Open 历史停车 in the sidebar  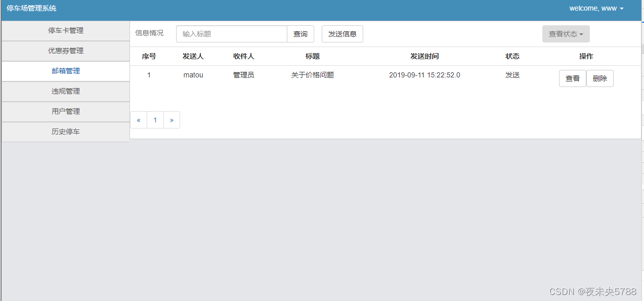click(x=66, y=132)
